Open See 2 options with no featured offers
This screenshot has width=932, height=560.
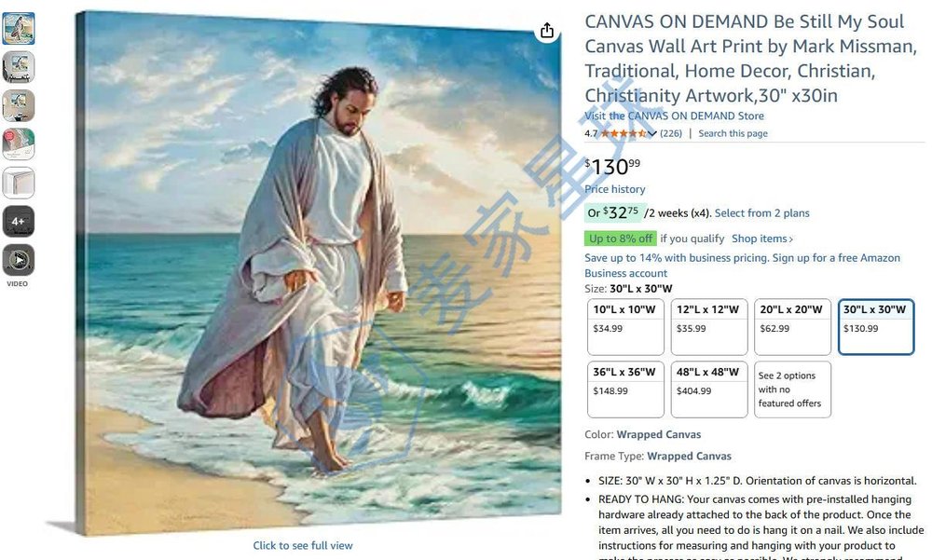coord(792,389)
